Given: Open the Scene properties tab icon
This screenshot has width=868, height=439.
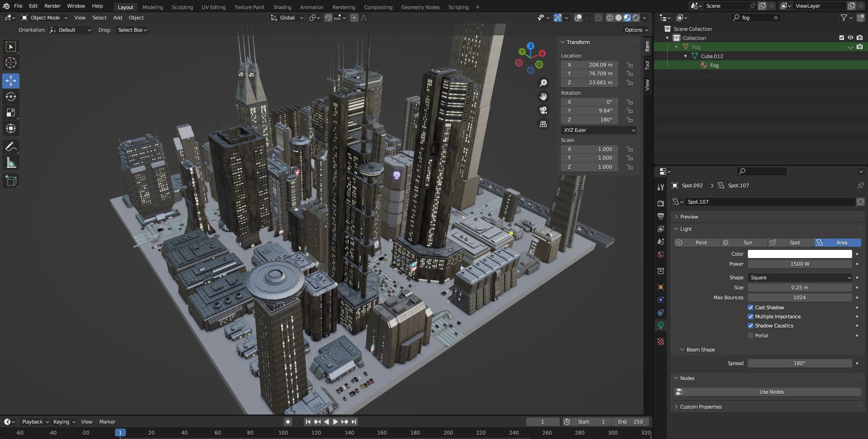Looking at the screenshot, I should pyautogui.click(x=661, y=242).
